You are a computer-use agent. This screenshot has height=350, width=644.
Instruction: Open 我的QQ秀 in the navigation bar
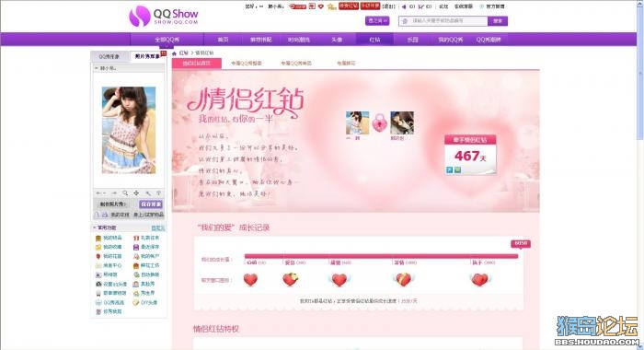point(451,40)
